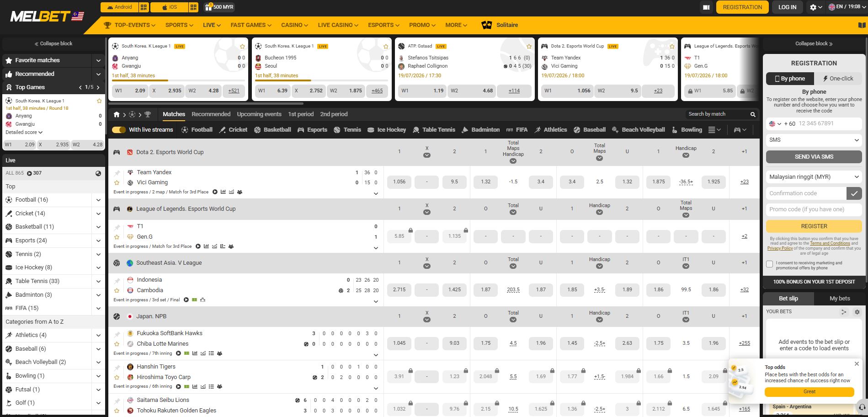Bet on W1 odds 1.056 for Team Yandex
The width and height of the screenshot is (868, 417).
tap(399, 182)
